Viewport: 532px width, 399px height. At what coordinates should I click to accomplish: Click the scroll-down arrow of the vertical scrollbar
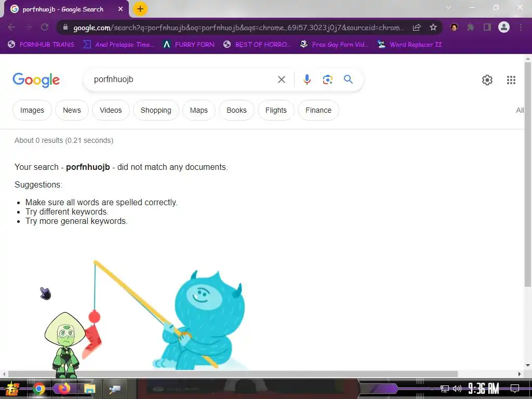528,365
